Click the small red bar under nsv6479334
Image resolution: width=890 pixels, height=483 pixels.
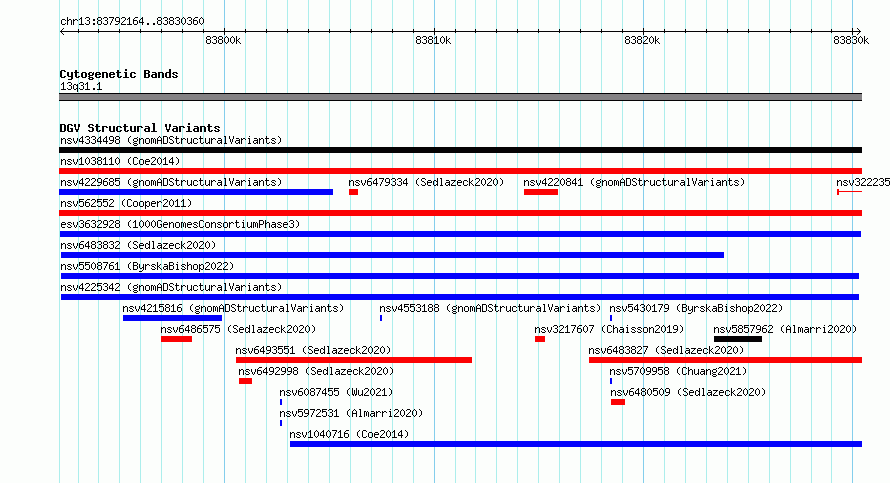click(353, 192)
